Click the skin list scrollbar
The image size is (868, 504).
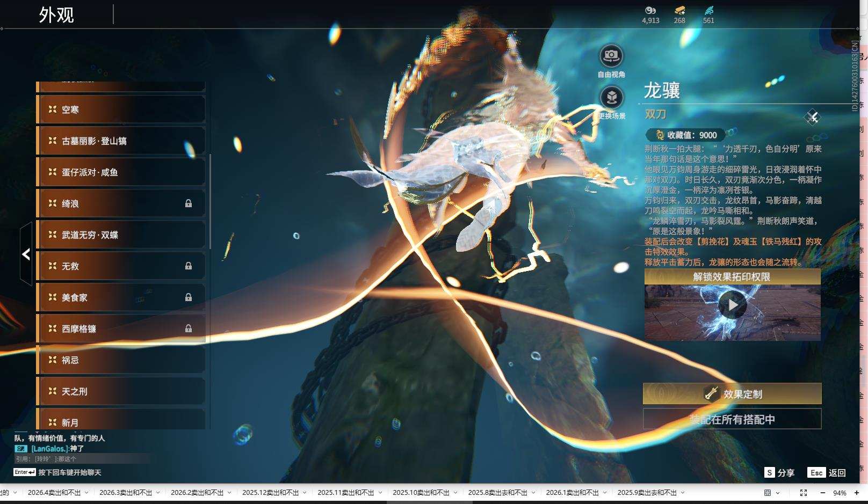pos(210,202)
